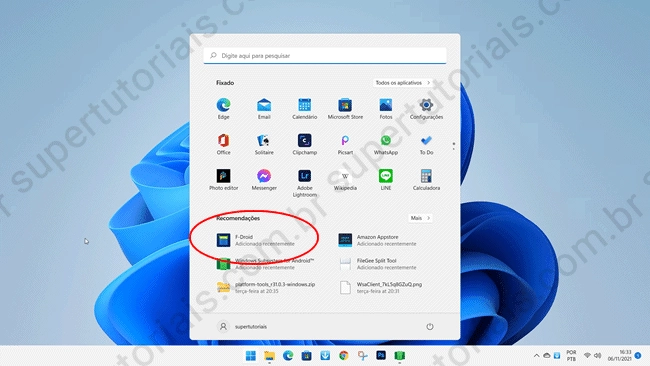Open Adobe Lightroom icon
Screen dimensions: 650x366
pos(304,183)
